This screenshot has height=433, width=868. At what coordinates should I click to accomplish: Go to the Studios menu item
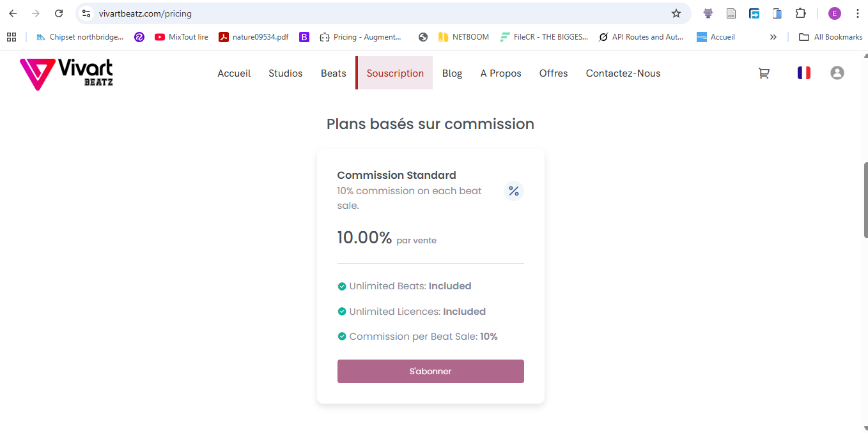[285, 73]
